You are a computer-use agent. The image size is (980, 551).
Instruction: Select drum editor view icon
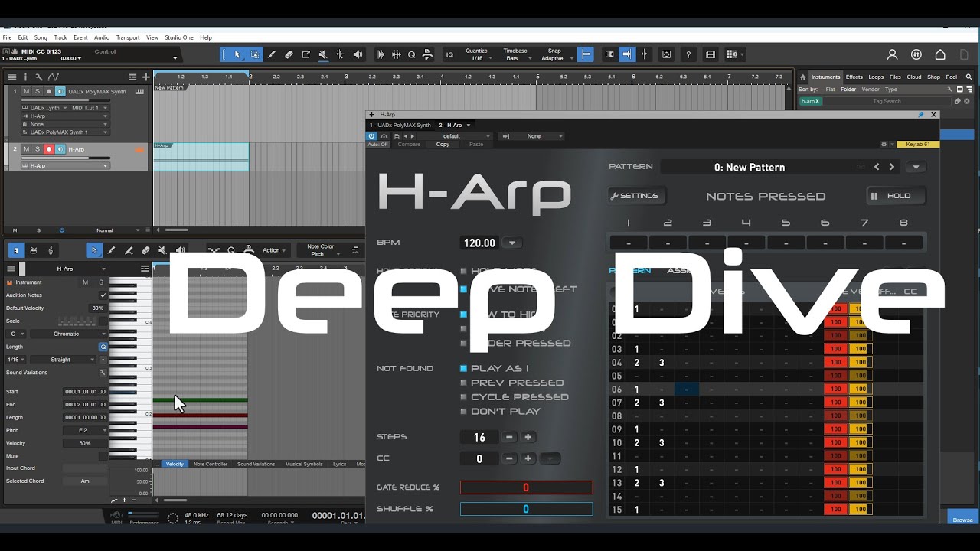pos(34,250)
